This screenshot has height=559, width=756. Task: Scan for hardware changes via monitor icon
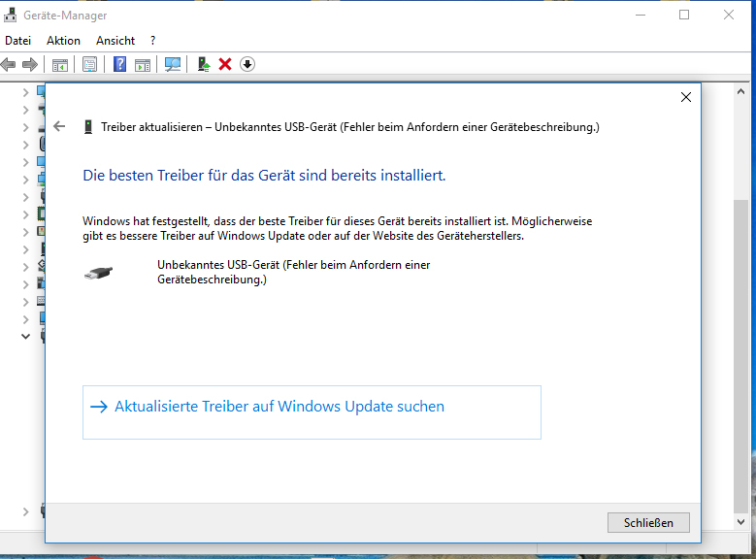pos(173,65)
